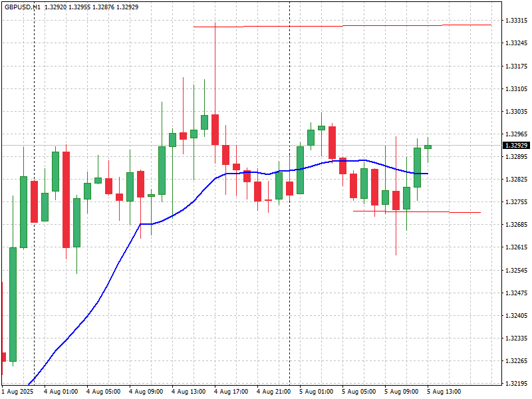Image resolution: width=532 pixels, height=399 pixels.
Task: Click the 1.33035 price scale label
Action: (517, 111)
